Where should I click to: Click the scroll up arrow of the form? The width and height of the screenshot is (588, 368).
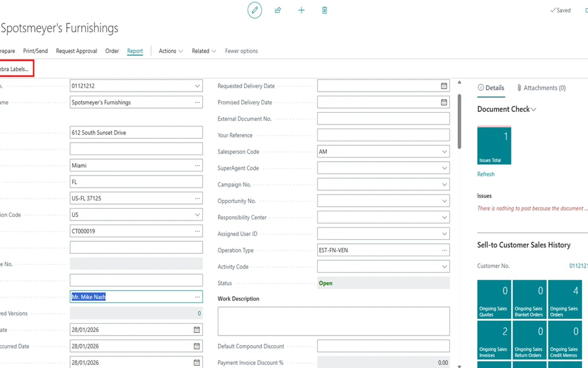pos(459,82)
